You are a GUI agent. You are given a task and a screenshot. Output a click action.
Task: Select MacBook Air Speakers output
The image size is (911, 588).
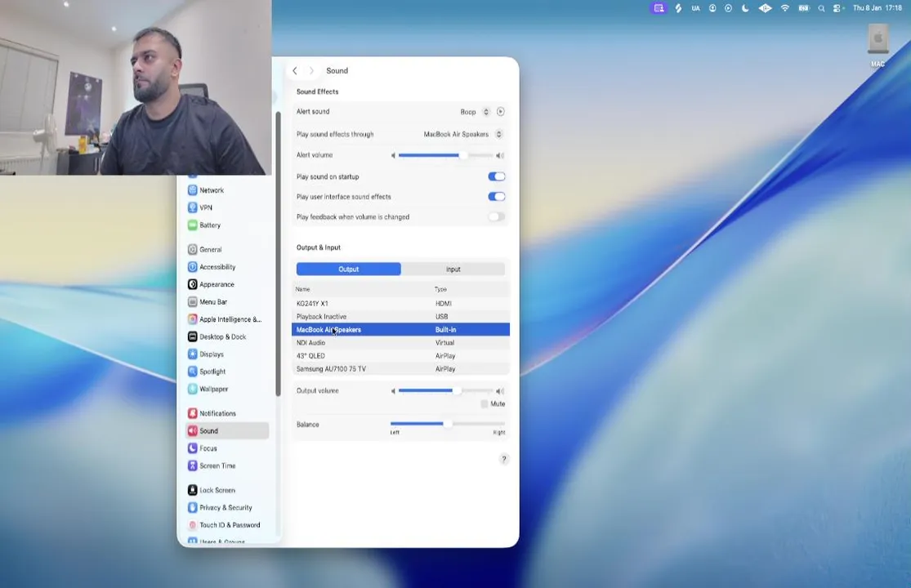click(400, 330)
